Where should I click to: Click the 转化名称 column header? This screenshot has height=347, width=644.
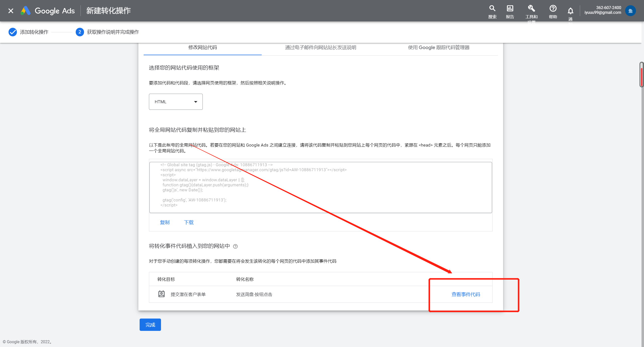coord(245,279)
